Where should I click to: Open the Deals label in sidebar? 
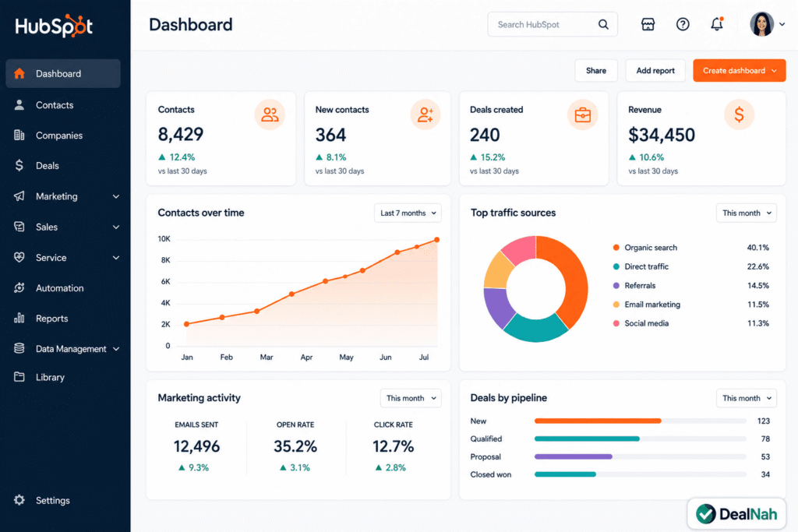(x=48, y=166)
